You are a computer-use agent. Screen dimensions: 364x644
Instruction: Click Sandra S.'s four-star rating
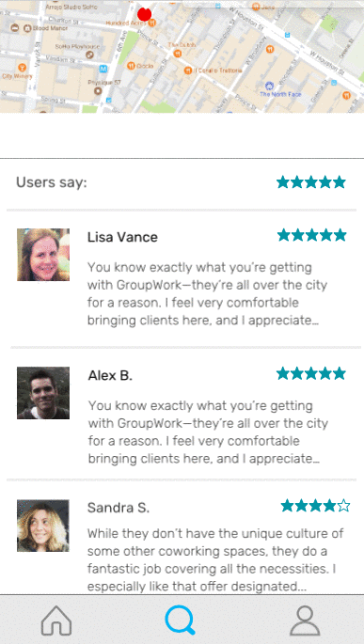point(315,506)
